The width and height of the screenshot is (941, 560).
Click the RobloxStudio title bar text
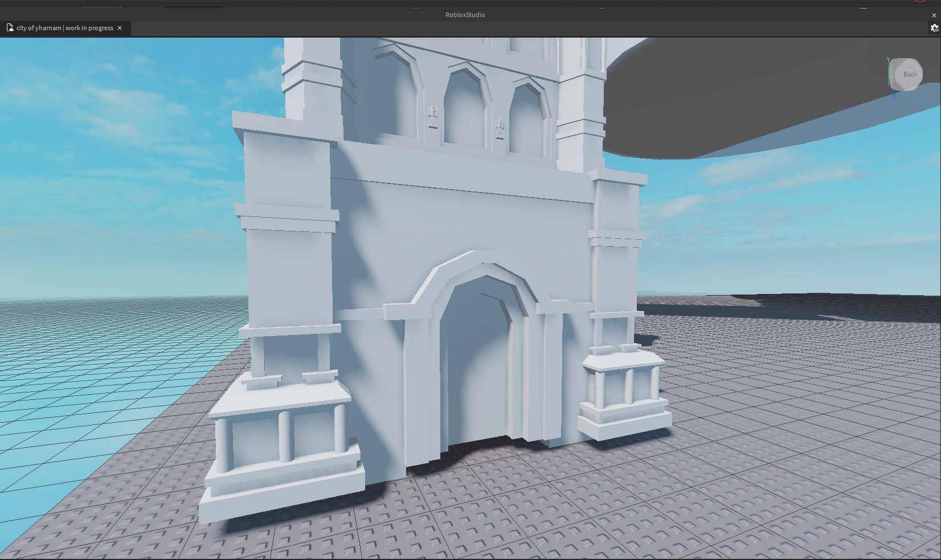tap(465, 15)
